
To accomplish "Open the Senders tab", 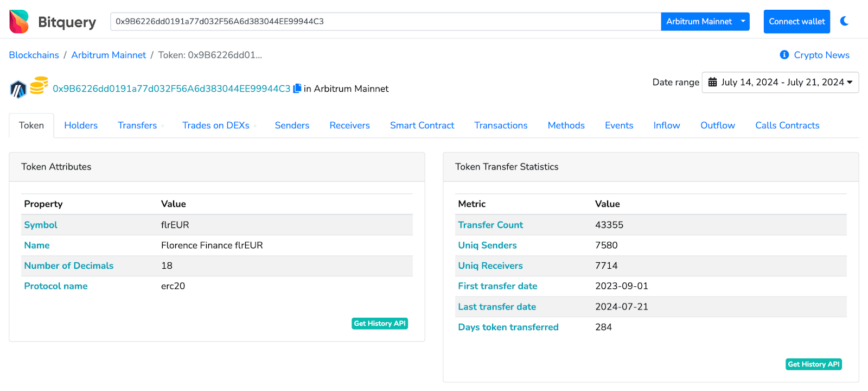I will point(292,125).
